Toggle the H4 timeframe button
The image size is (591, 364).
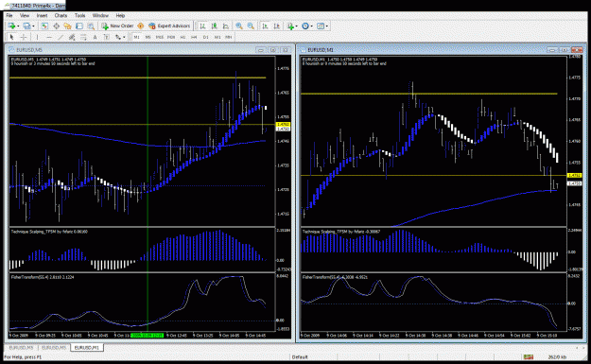tap(194, 37)
